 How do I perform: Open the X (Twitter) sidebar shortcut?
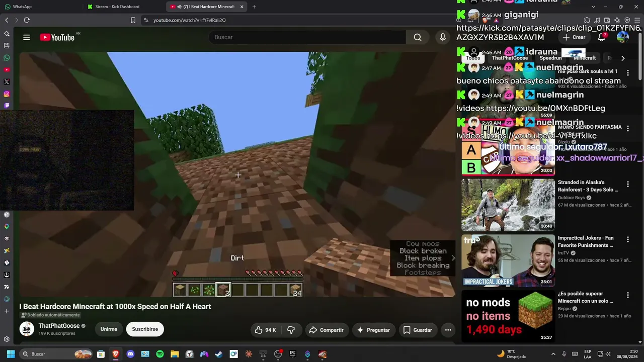click(x=7, y=82)
